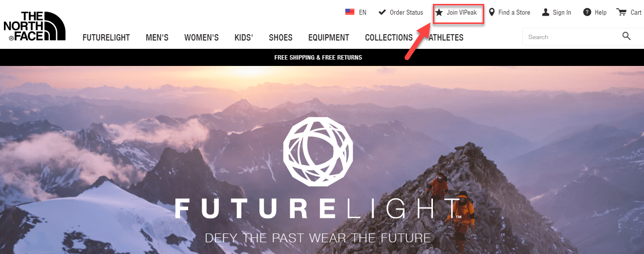Open the shopping cart icon
644x254 pixels.
point(622,12)
